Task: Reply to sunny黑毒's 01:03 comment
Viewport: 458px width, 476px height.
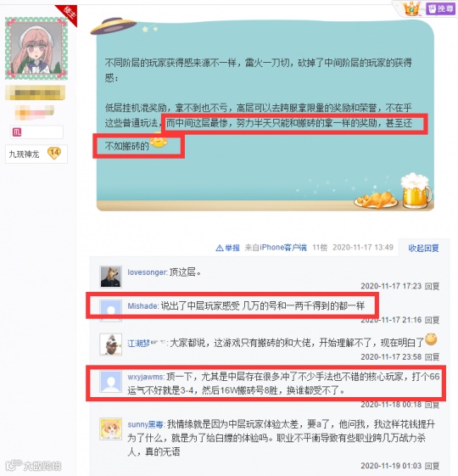Action: [x=432, y=466]
